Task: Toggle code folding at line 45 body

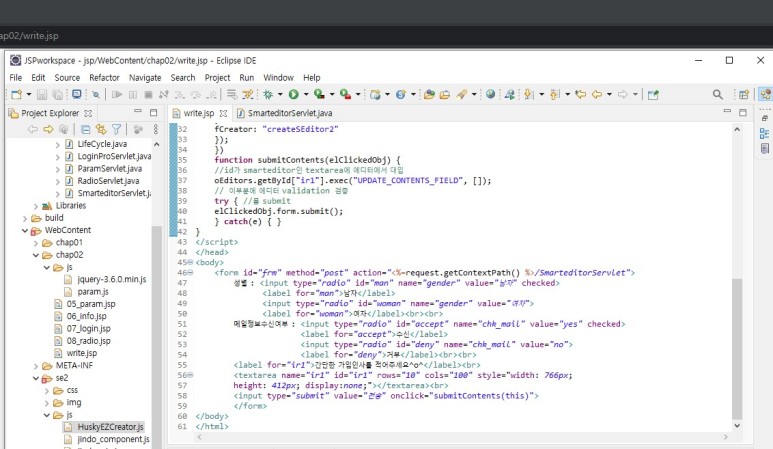Action: coord(191,262)
